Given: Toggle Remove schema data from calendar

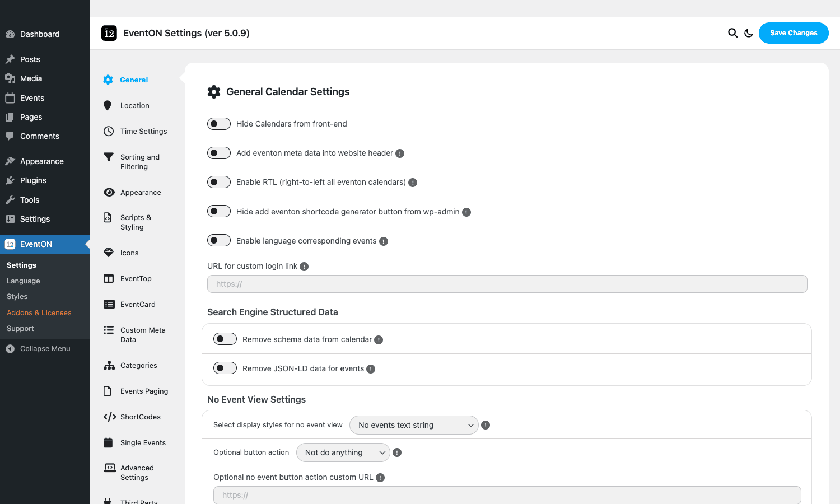Looking at the screenshot, I should (x=225, y=339).
